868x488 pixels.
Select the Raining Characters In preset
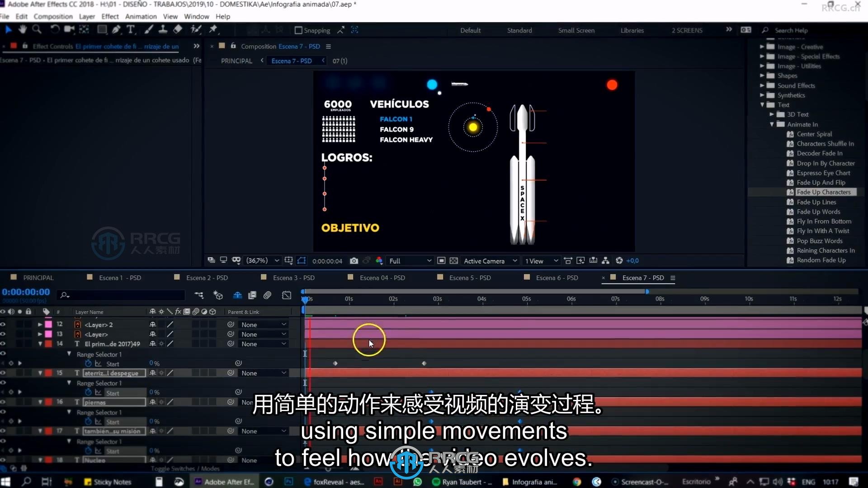click(x=826, y=250)
